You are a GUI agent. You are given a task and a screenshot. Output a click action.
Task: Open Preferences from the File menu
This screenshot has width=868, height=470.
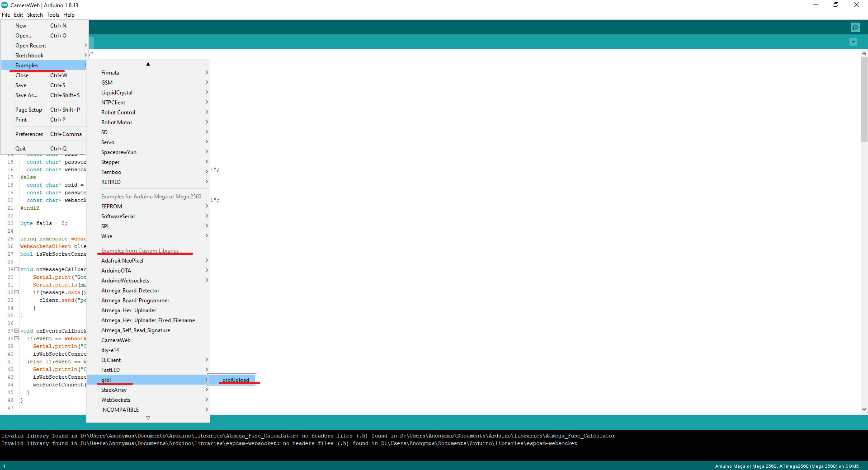click(29, 134)
